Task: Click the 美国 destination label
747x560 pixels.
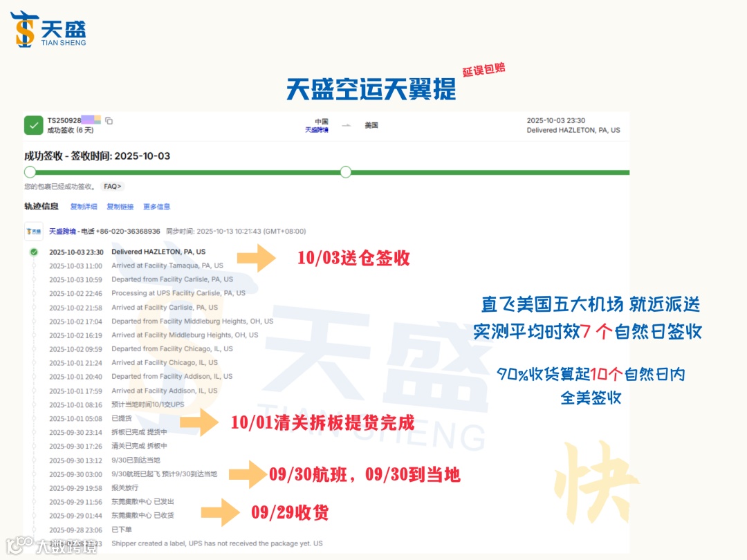Action: click(371, 125)
